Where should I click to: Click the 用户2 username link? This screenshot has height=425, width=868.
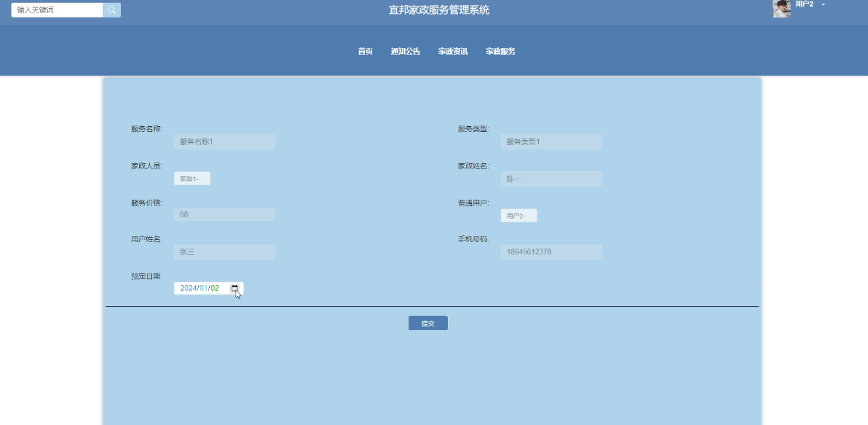[x=805, y=4]
